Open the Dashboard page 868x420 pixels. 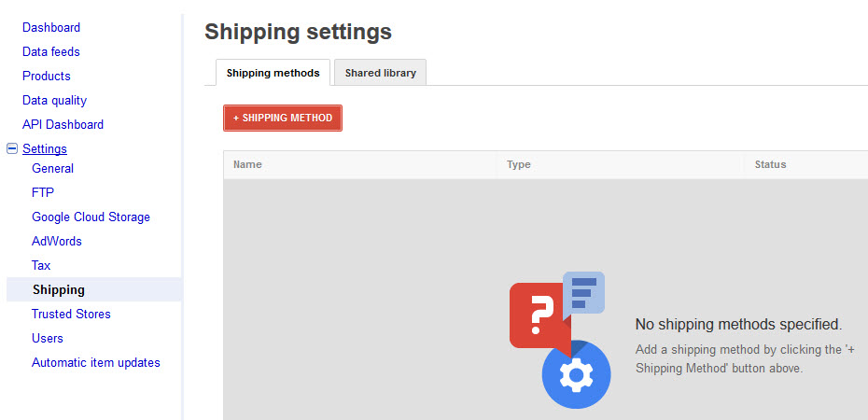point(51,27)
